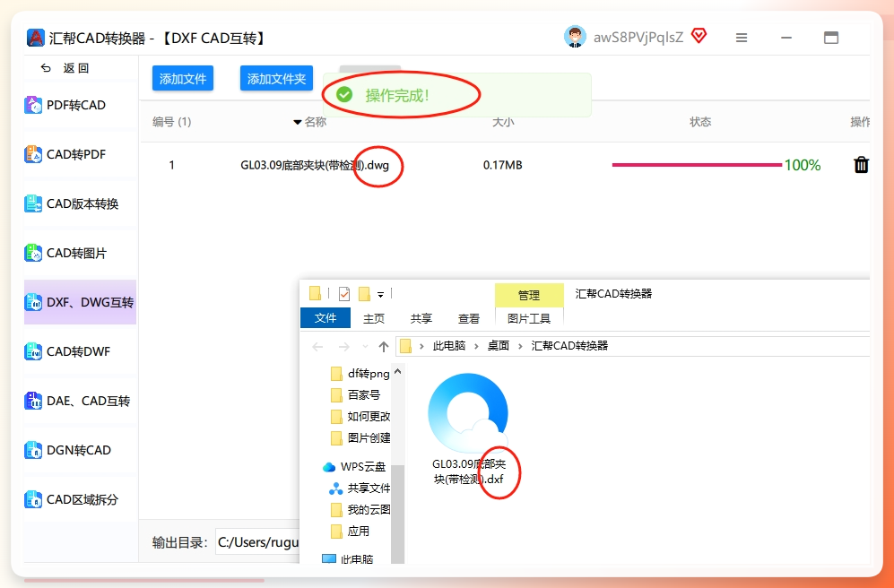Click the folder icon in Explorer address bar
This screenshot has height=588, width=894.
click(405, 346)
